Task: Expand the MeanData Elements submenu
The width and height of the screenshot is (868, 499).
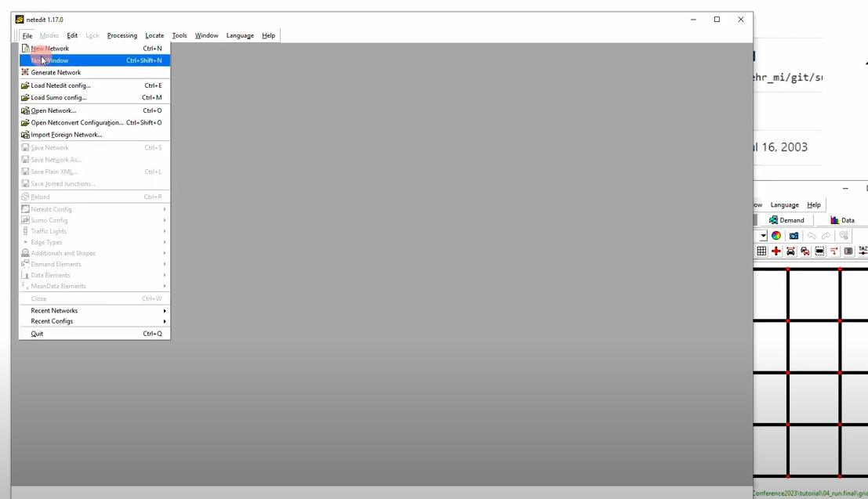Action: 95,286
